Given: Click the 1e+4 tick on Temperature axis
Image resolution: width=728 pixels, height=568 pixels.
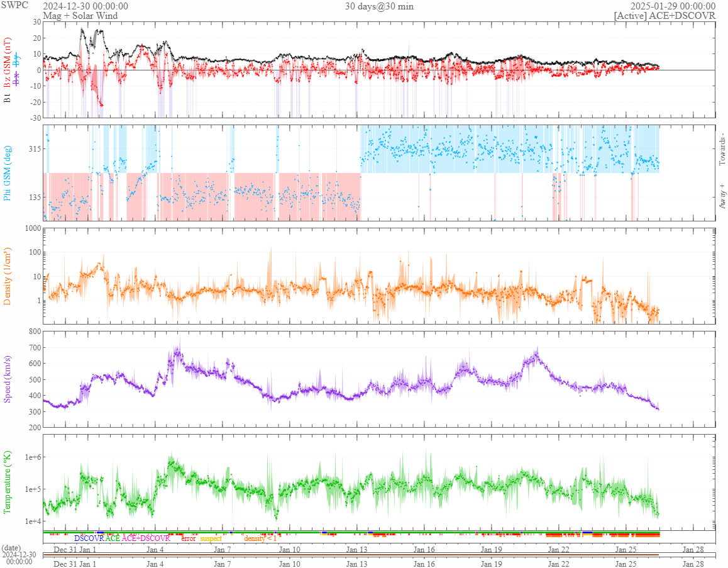Looking at the screenshot, I should pos(33,521).
